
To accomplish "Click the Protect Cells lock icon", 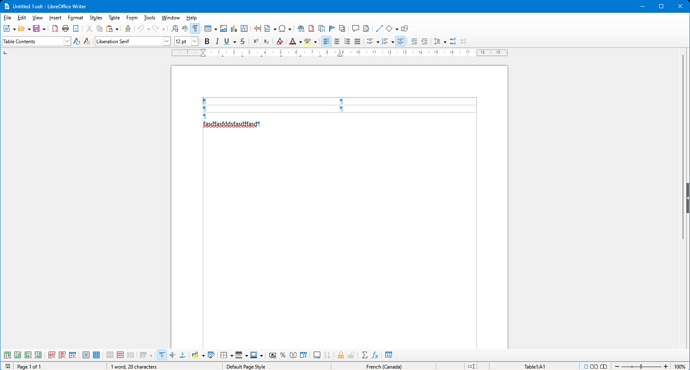I will (341, 355).
